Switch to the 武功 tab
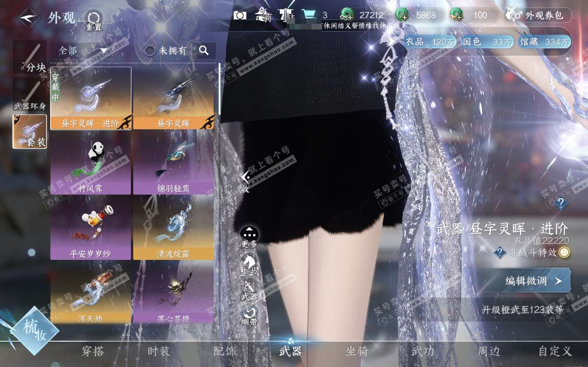 point(423,351)
